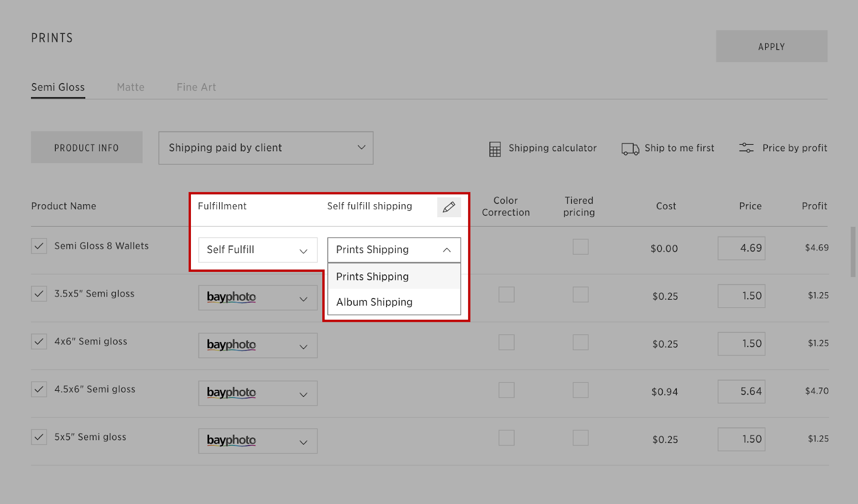Image resolution: width=858 pixels, height=504 pixels.
Task: Click the $4.69 profit value
Action: tap(817, 248)
